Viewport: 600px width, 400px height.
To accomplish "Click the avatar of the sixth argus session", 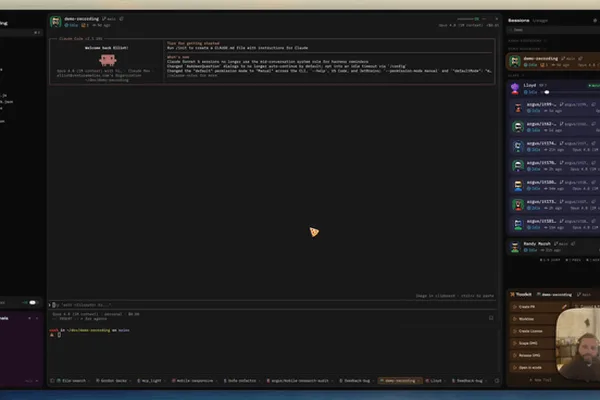I will 518,205.
